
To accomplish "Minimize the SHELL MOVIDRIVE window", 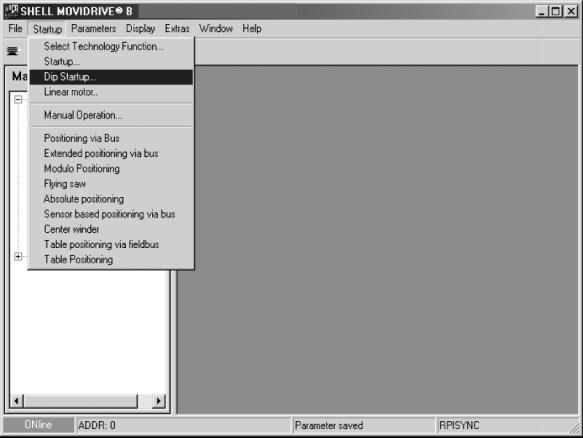I will click(542, 11).
